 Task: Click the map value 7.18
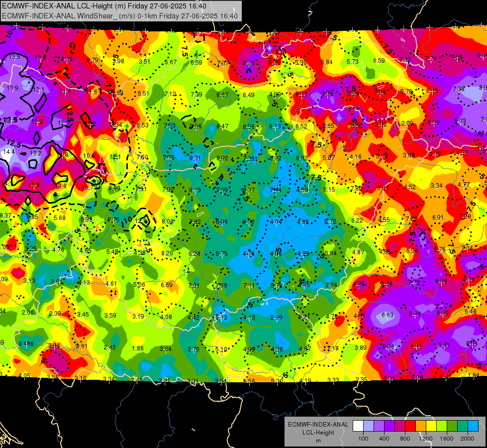(x=333, y=348)
